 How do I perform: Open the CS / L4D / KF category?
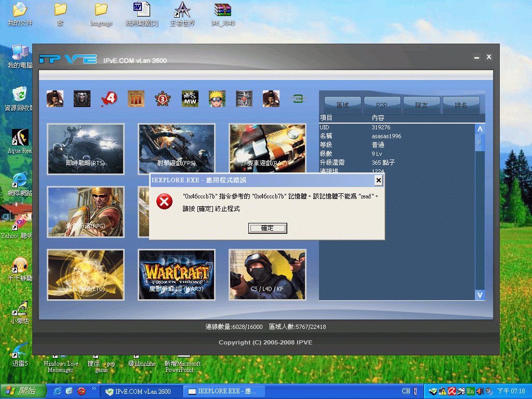267,274
